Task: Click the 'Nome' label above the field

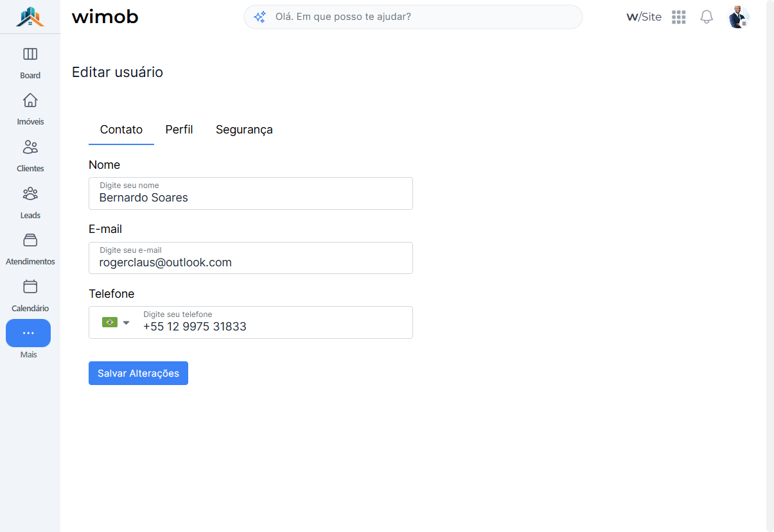Action: coord(105,165)
